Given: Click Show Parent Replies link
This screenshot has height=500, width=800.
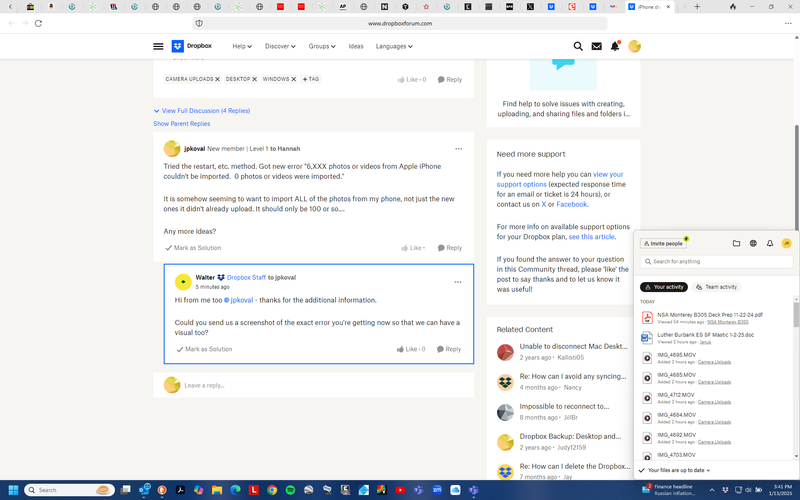Looking at the screenshot, I should (182, 124).
